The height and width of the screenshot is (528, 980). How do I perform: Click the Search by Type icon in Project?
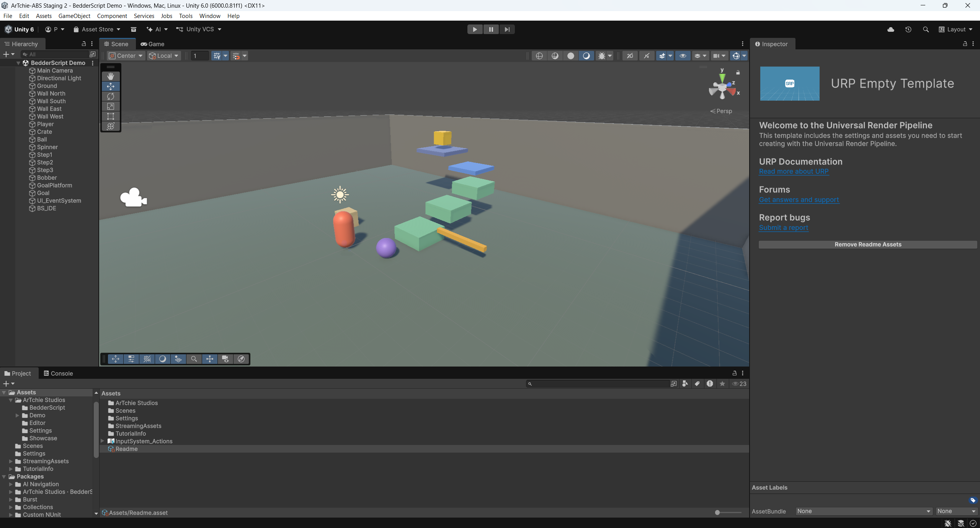click(685, 384)
